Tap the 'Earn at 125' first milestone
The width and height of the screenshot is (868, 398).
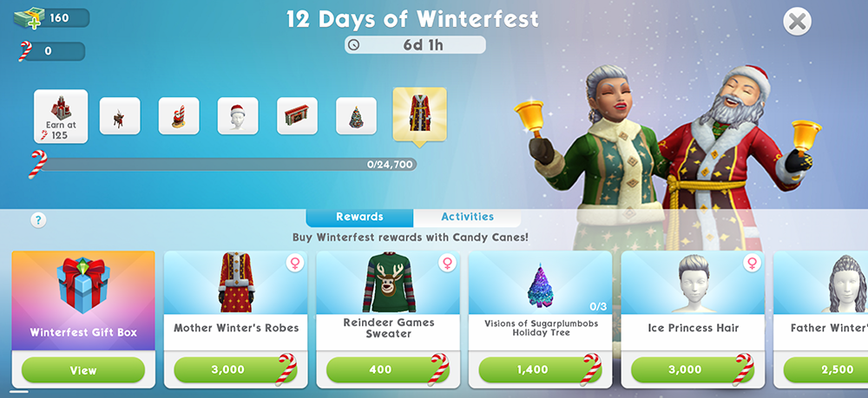[61, 116]
